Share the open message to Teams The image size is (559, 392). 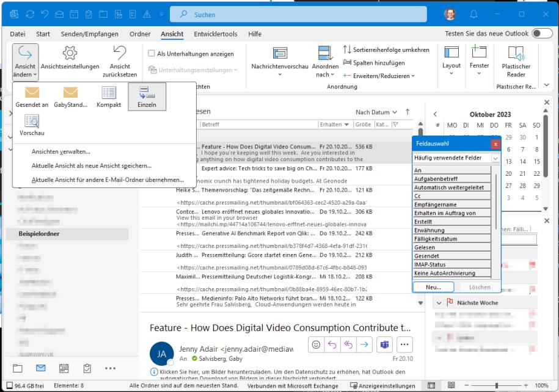(384, 344)
